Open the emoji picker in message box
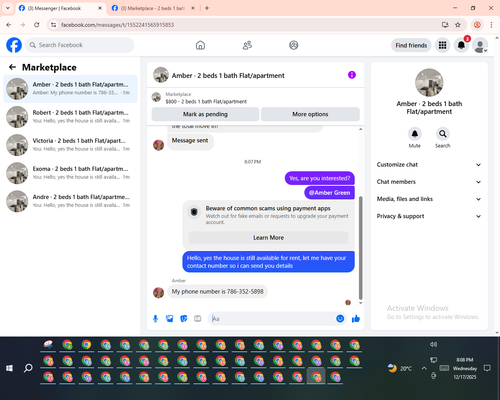Image resolution: width=500 pixels, height=400 pixels. [x=340, y=319]
